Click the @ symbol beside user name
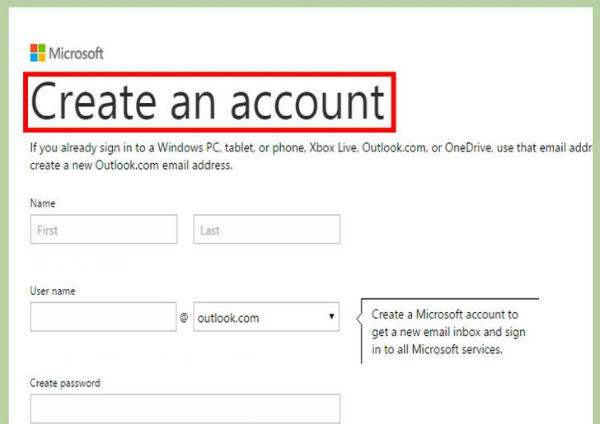600x424 pixels. tap(184, 317)
